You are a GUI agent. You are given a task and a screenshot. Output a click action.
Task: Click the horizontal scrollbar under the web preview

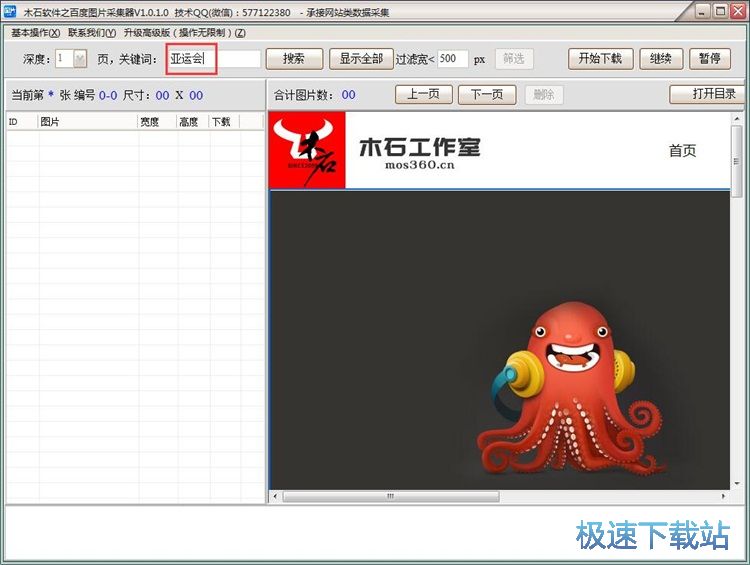pyautogui.click(x=500, y=496)
